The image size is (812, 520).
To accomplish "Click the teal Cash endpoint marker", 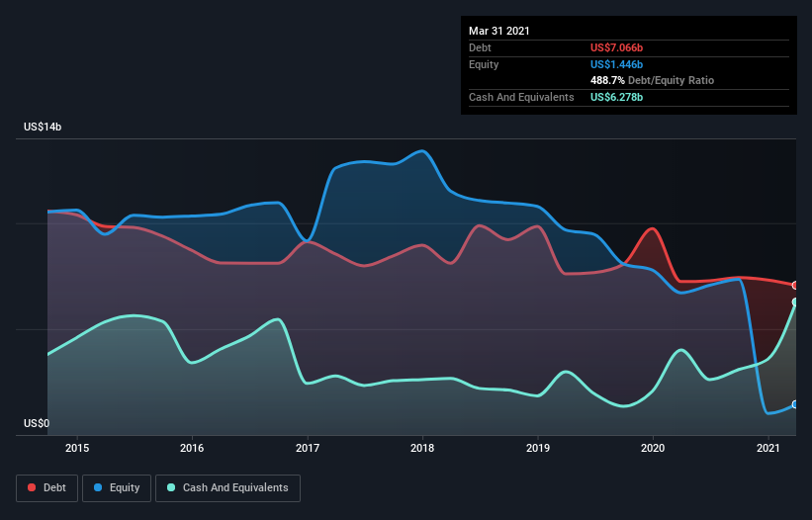I will (x=795, y=303).
